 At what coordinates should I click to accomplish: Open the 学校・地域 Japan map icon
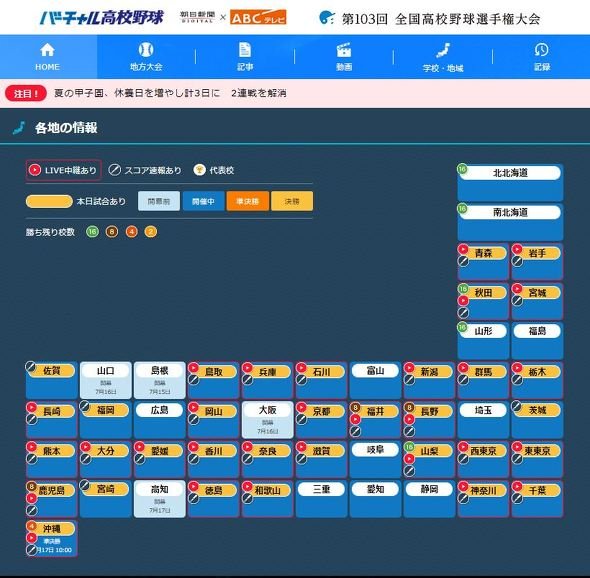pos(443,50)
